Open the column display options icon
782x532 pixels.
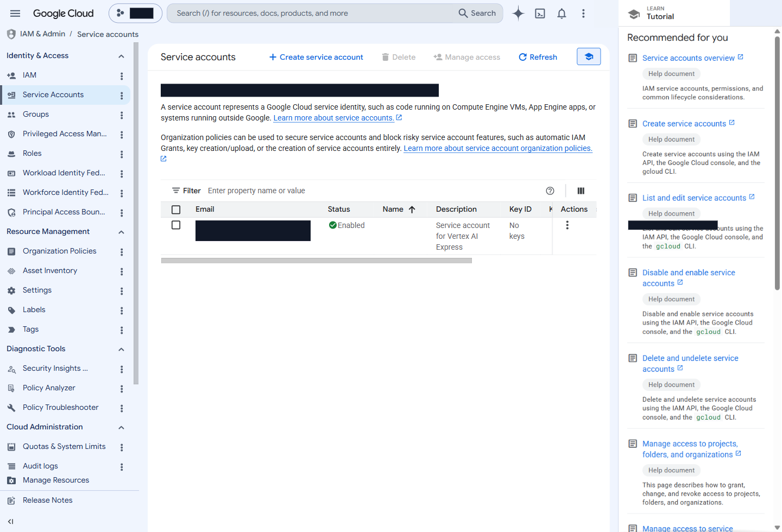[x=581, y=191]
